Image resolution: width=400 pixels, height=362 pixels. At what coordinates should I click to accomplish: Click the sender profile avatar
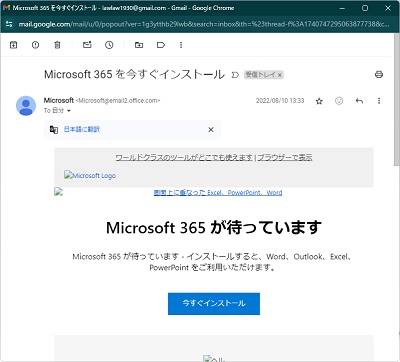pyautogui.click(x=26, y=106)
